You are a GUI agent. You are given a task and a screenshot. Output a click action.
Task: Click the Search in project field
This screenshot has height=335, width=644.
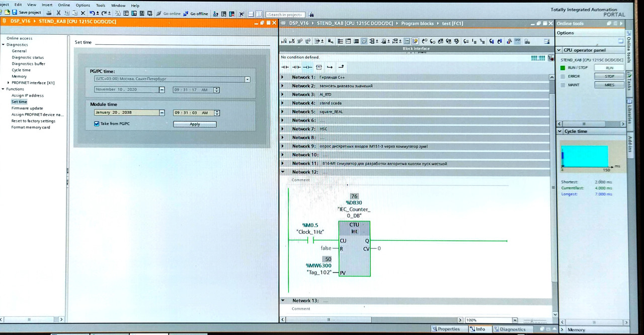coord(285,15)
